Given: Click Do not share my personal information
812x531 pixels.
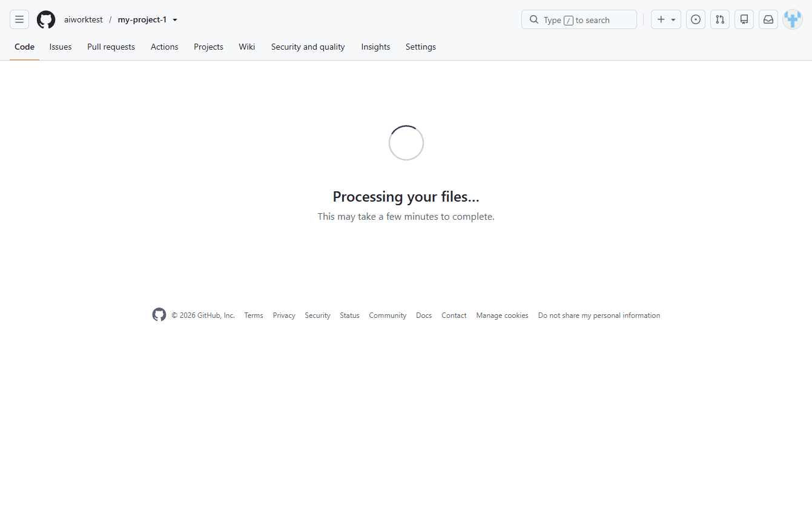Looking at the screenshot, I should (x=599, y=315).
